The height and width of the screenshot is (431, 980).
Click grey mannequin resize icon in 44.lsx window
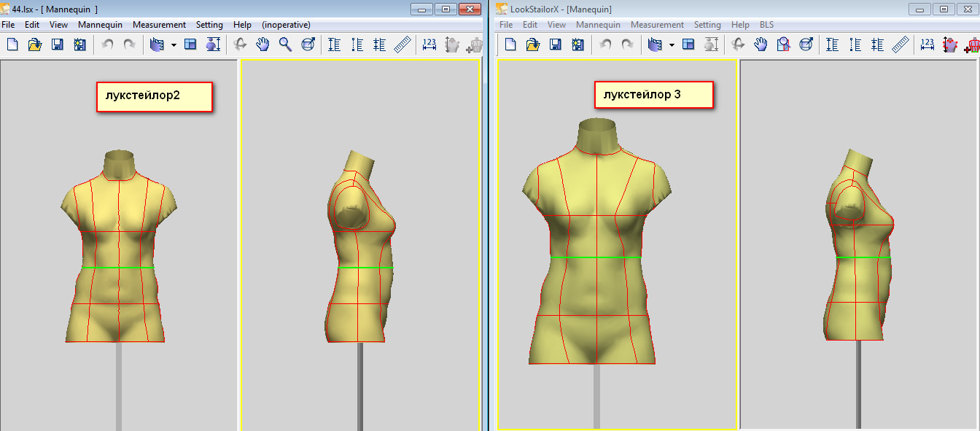coord(452,44)
